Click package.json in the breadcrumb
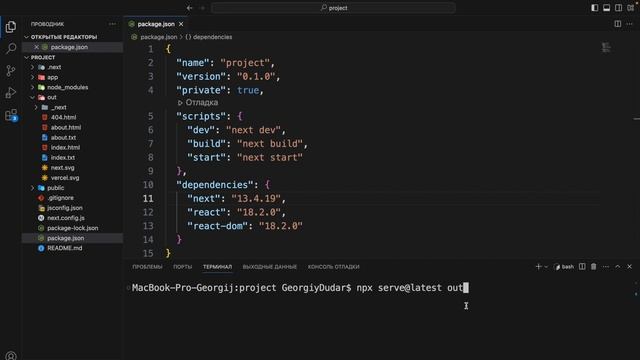This screenshot has width=640, height=360. click(158, 37)
